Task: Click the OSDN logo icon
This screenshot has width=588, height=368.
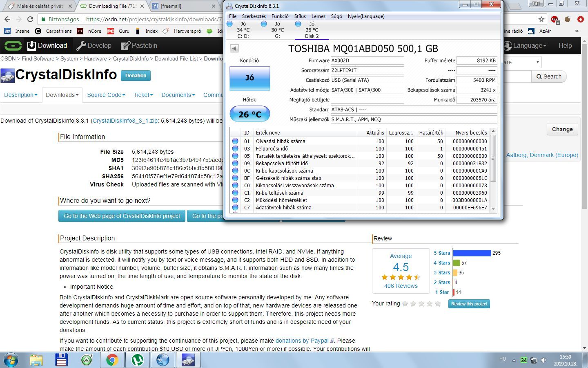Action: click(x=13, y=45)
